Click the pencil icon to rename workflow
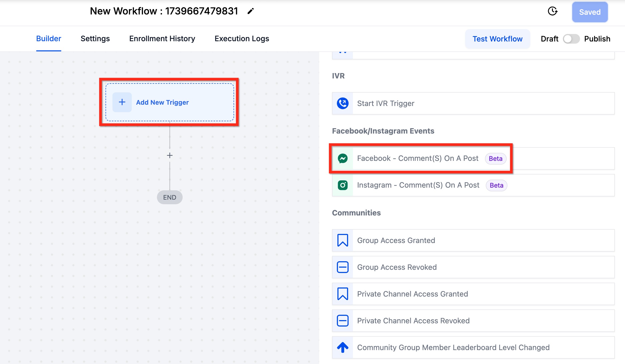This screenshot has width=625, height=364. pos(250,11)
